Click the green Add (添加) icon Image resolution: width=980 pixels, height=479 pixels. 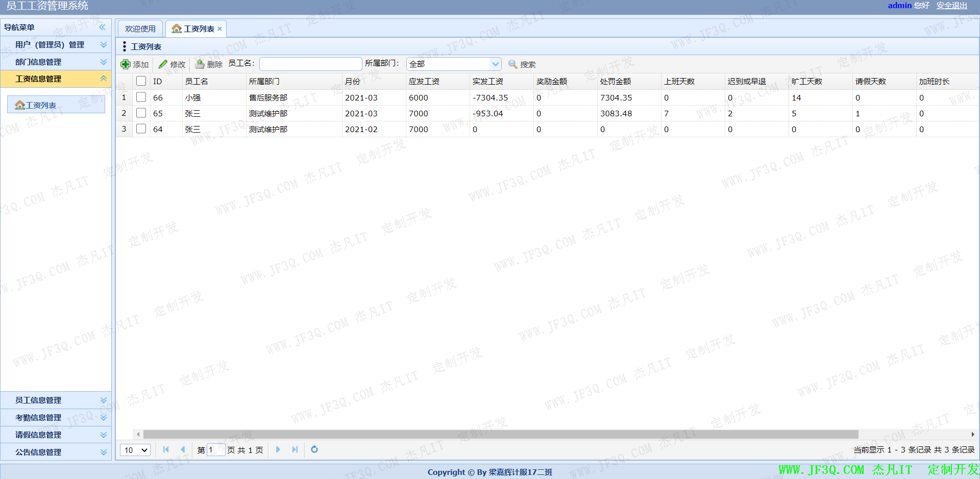tap(126, 64)
